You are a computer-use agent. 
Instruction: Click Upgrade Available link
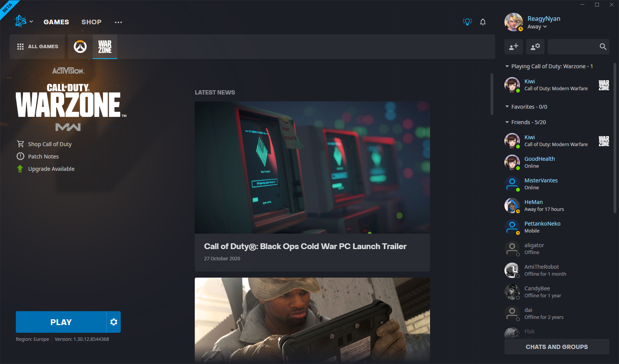(x=51, y=169)
